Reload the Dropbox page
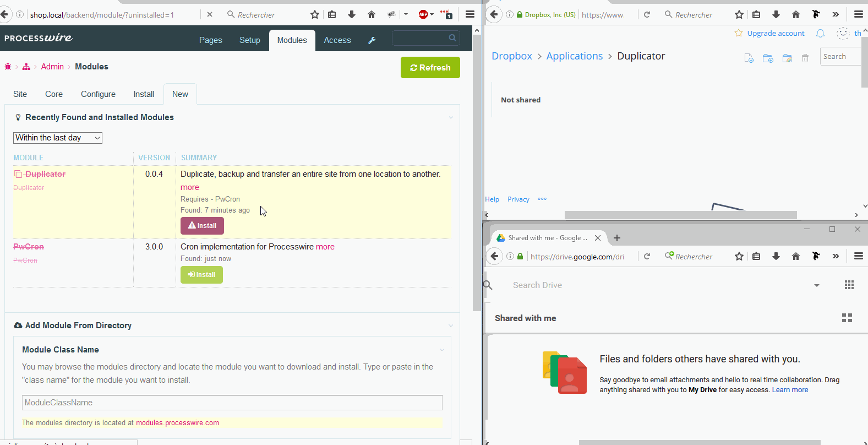The width and height of the screenshot is (868, 445). coord(647,14)
